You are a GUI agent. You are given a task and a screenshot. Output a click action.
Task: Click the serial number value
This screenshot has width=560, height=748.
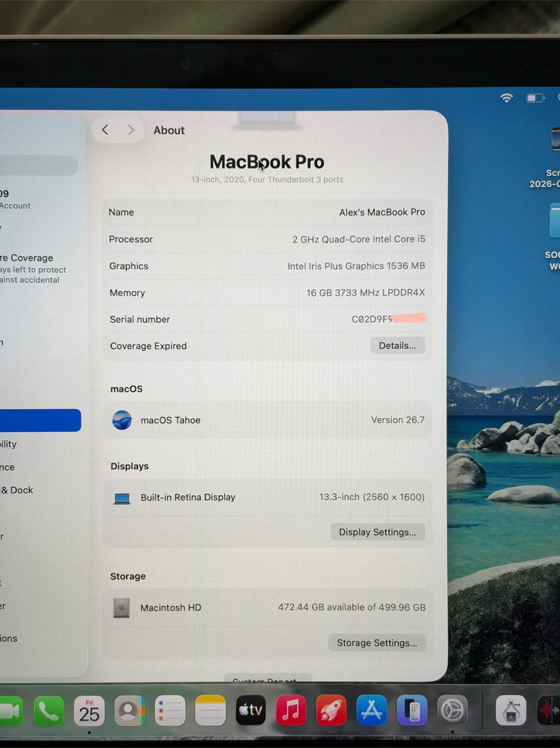389,319
